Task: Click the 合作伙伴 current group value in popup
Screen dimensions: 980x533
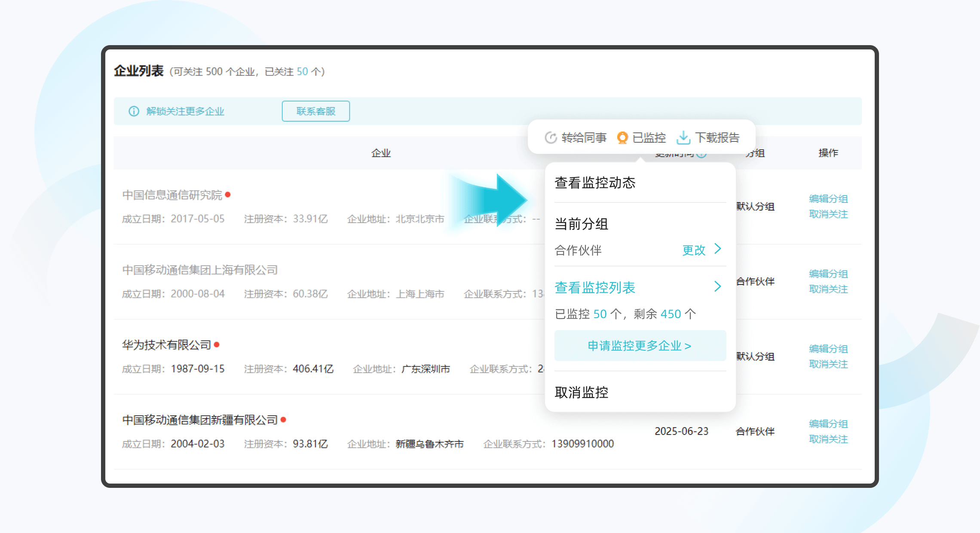Action: tap(578, 250)
